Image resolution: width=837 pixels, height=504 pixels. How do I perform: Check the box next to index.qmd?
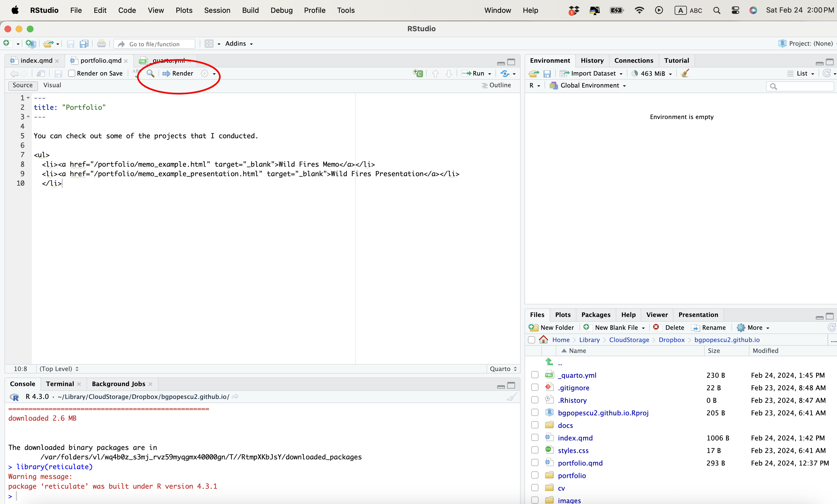535,438
